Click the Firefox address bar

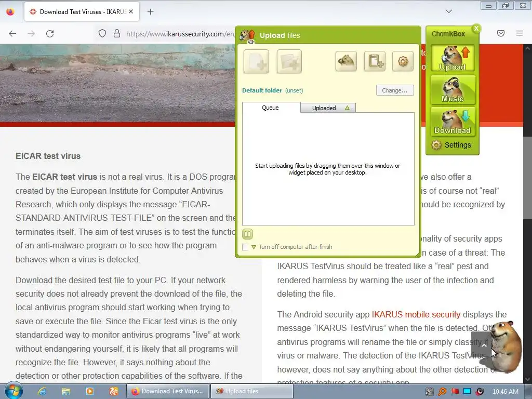click(x=180, y=34)
